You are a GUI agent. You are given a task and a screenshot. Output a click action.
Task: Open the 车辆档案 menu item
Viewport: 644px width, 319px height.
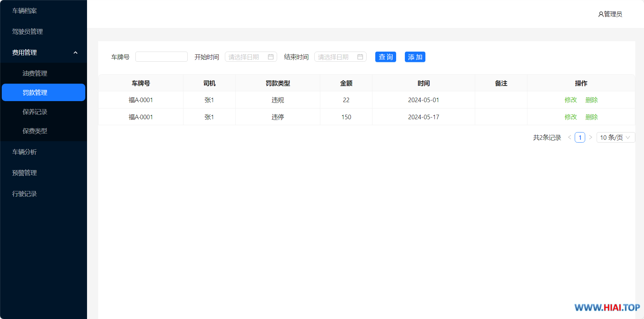[x=44, y=11]
